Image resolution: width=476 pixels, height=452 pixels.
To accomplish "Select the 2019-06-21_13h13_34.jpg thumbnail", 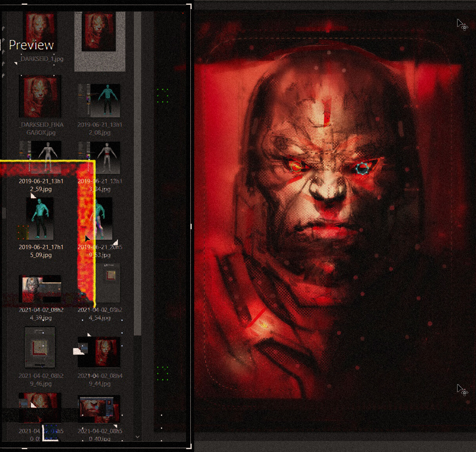I will click(x=99, y=157).
